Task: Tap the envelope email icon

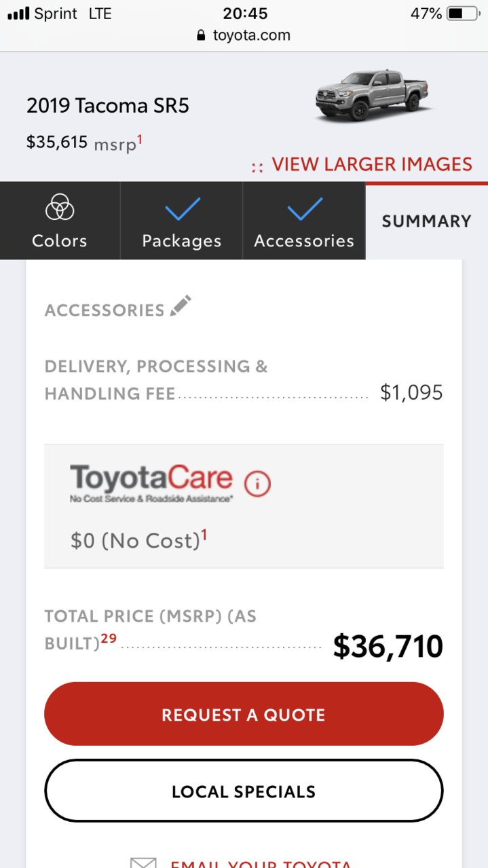Action: pyautogui.click(x=143, y=863)
